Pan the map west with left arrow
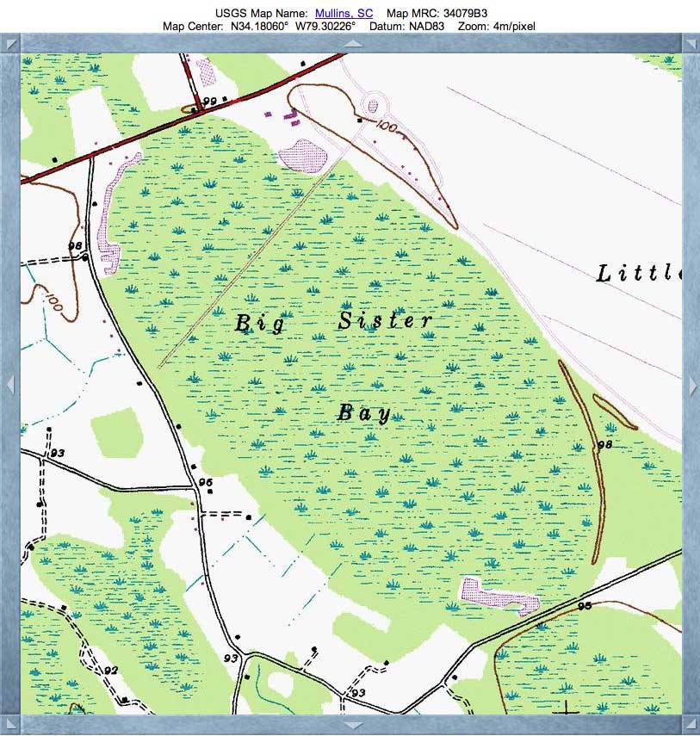The image size is (700, 736). coord(10,385)
